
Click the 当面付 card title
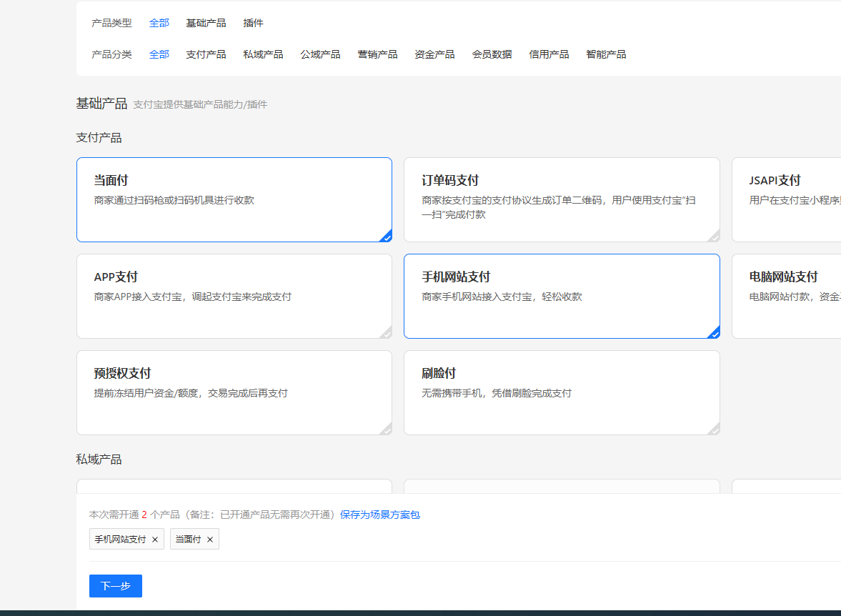[x=111, y=180]
